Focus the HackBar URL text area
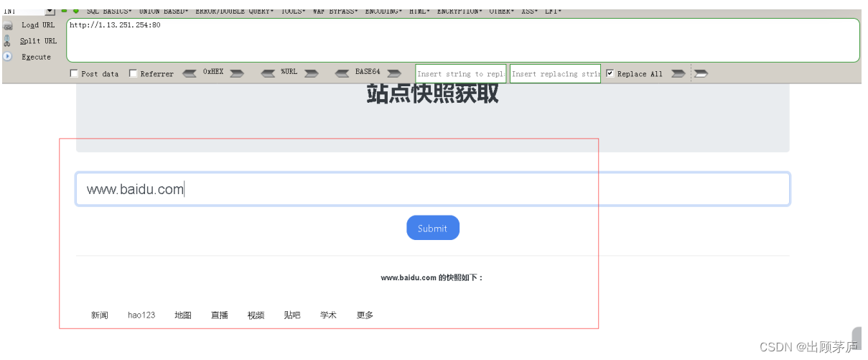Viewport: 868px width, 360px height. [463, 40]
